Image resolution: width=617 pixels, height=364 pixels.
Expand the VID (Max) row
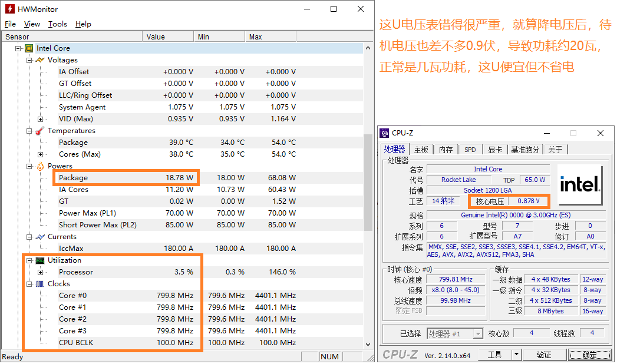pyautogui.click(x=40, y=119)
